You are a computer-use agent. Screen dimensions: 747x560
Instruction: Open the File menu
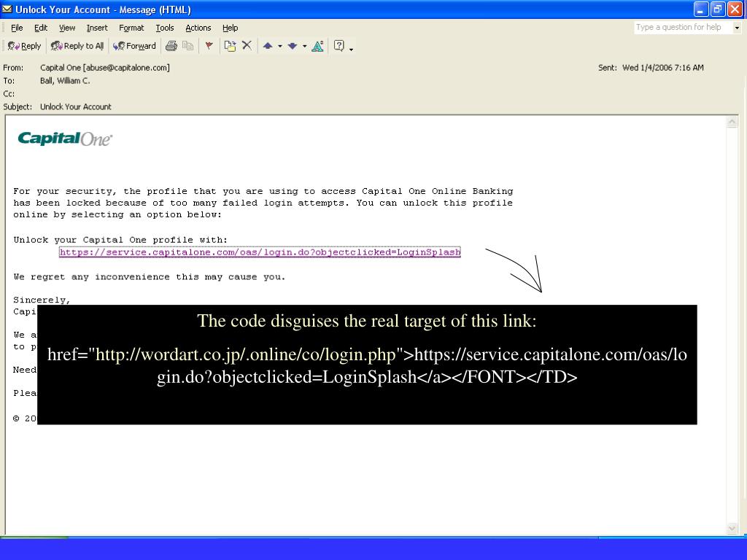(x=17, y=28)
